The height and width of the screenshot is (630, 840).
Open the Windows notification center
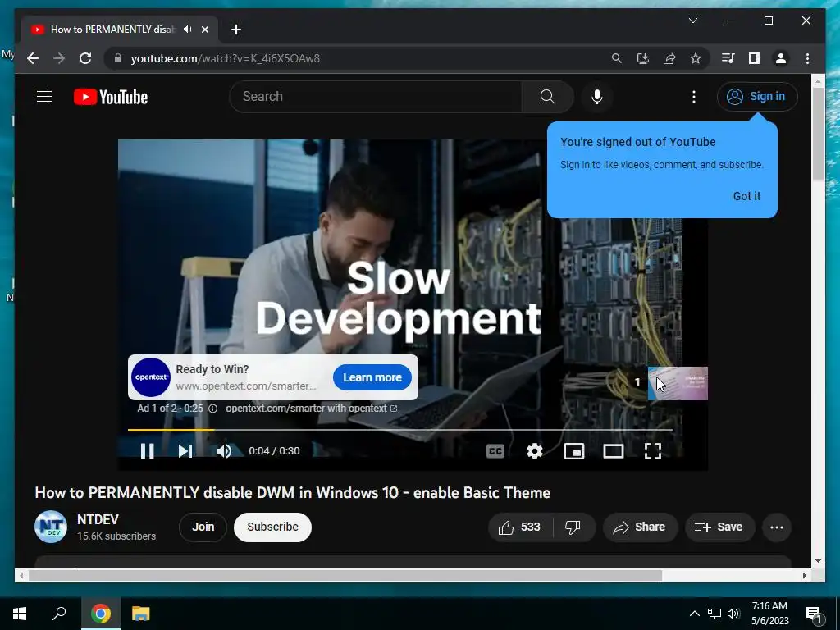(x=814, y=614)
